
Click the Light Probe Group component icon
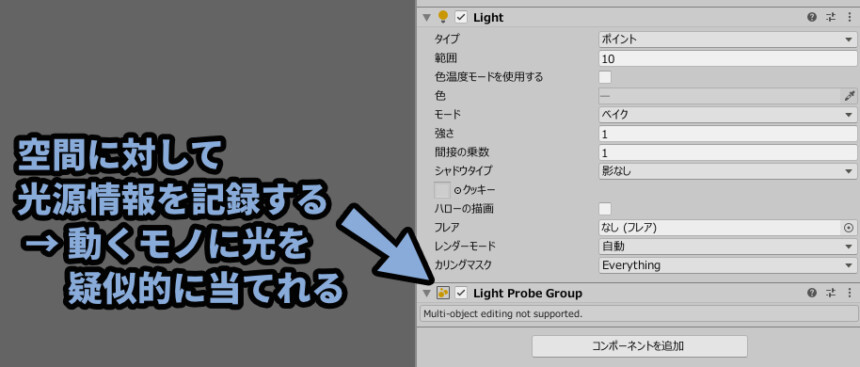[x=443, y=293]
